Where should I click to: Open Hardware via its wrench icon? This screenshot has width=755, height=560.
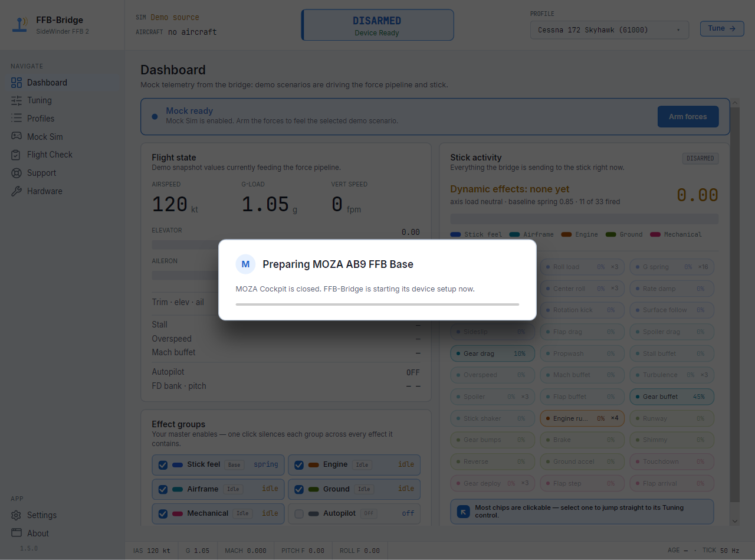[x=17, y=191]
